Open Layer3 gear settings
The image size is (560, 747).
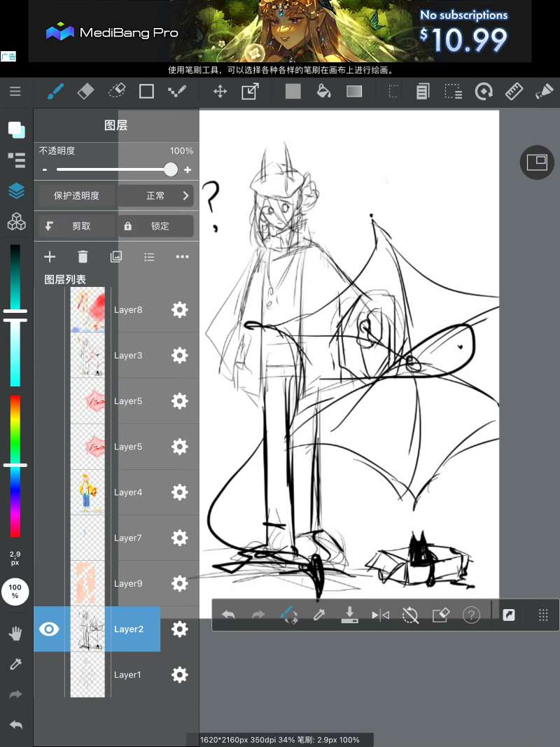pos(179,356)
